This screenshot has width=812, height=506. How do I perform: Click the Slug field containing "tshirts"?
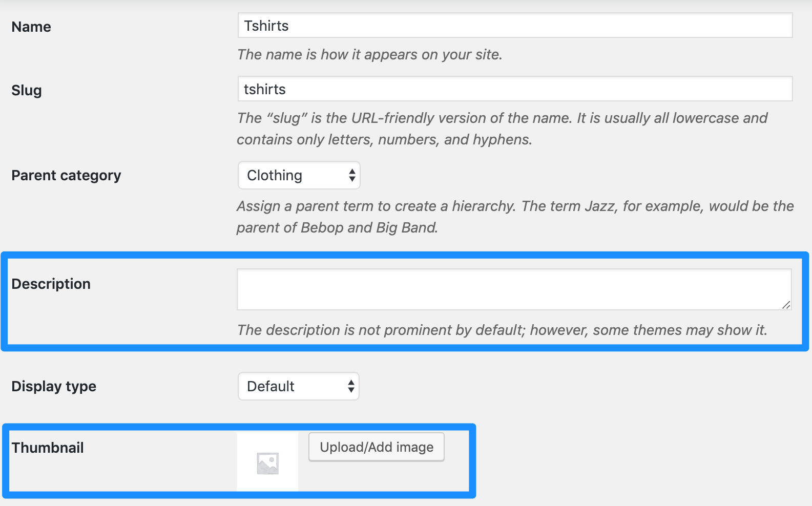514,89
